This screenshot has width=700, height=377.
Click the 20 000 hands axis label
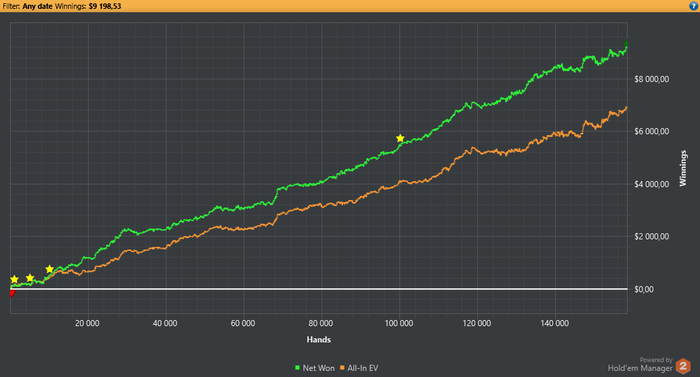coord(87,323)
